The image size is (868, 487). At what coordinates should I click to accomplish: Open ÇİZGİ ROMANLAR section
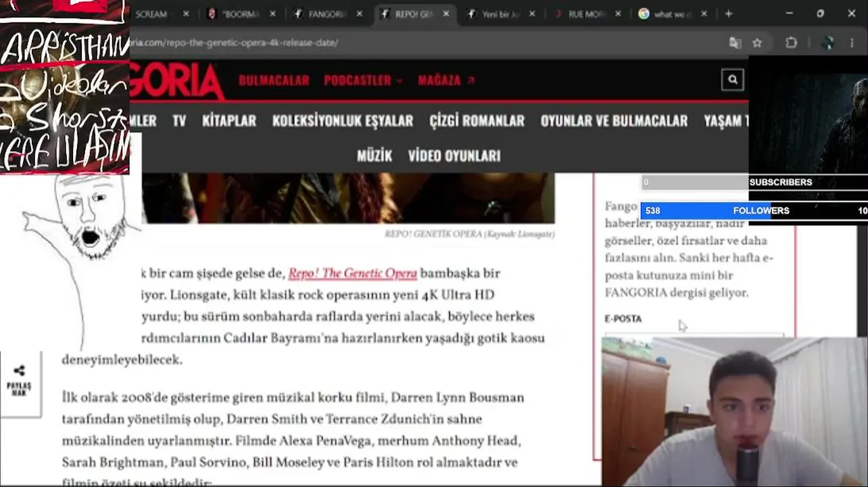(x=477, y=120)
